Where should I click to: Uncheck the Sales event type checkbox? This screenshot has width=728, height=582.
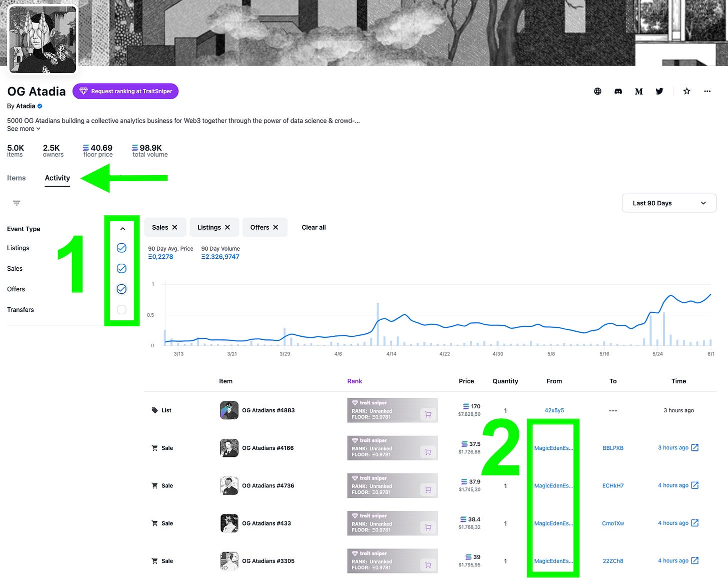[x=121, y=268]
